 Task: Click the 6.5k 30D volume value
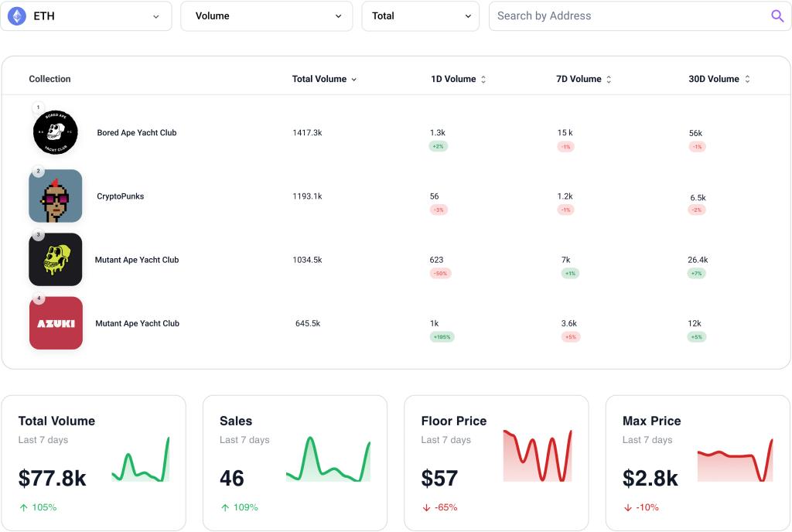tap(698, 198)
